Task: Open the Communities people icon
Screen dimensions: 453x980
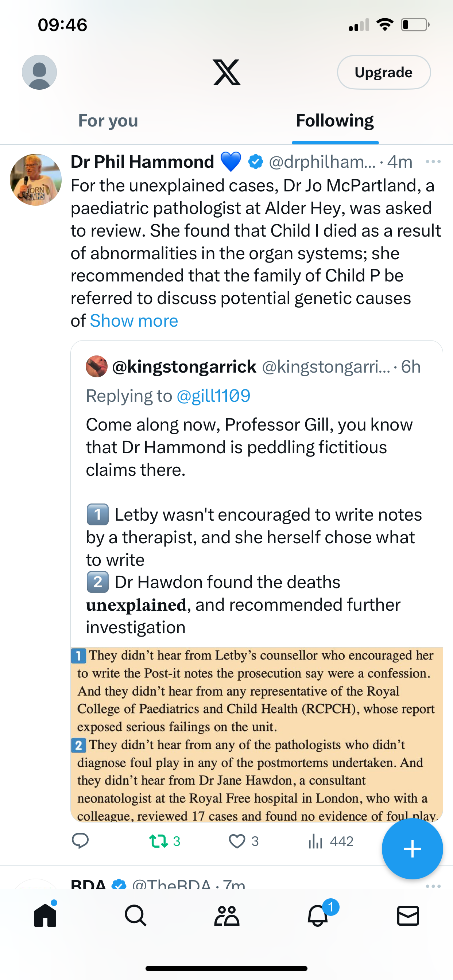Action: (x=226, y=915)
